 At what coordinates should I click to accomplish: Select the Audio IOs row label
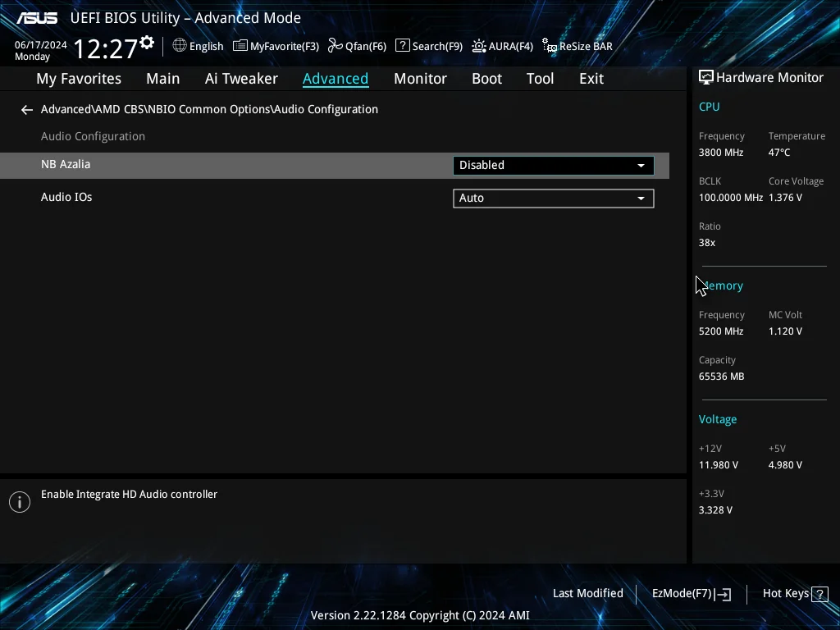[x=66, y=197]
